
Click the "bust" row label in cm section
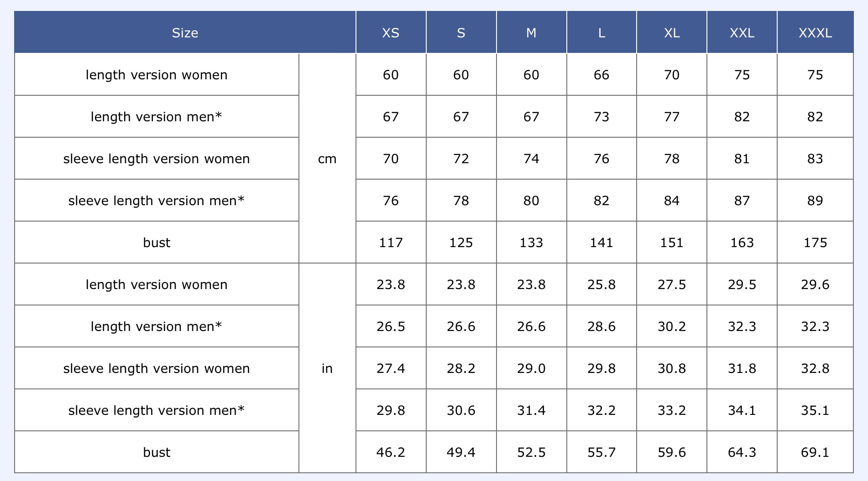click(157, 243)
